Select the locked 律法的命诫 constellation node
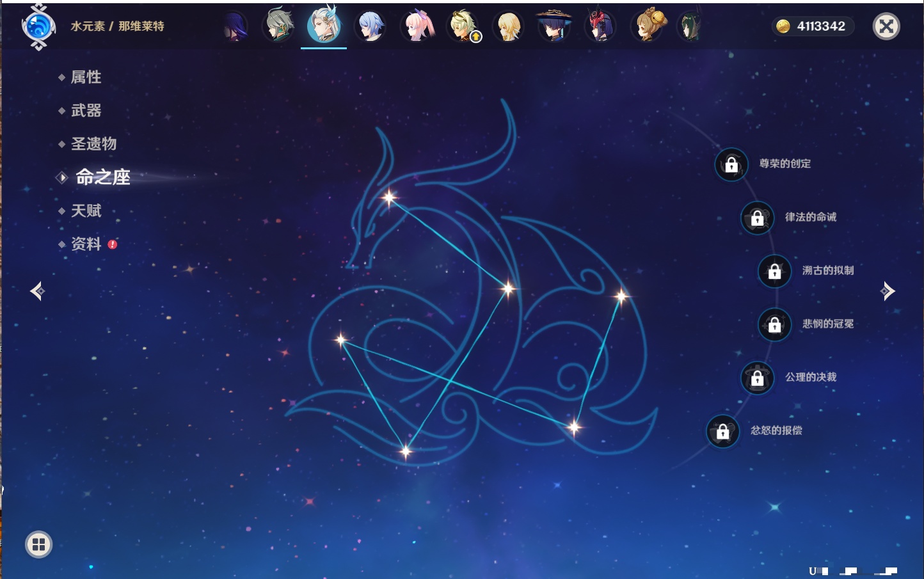 tap(757, 218)
